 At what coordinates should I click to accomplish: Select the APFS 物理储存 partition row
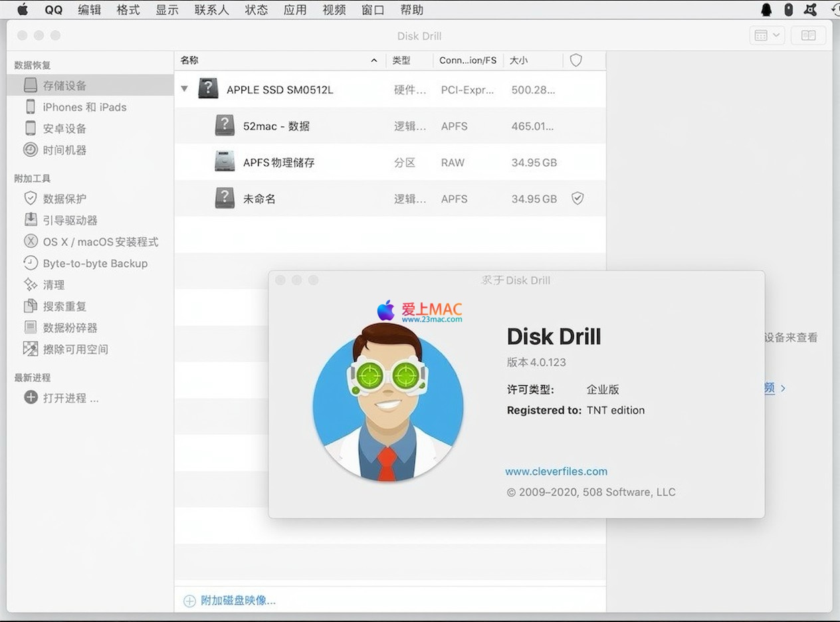[x=389, y=163]
